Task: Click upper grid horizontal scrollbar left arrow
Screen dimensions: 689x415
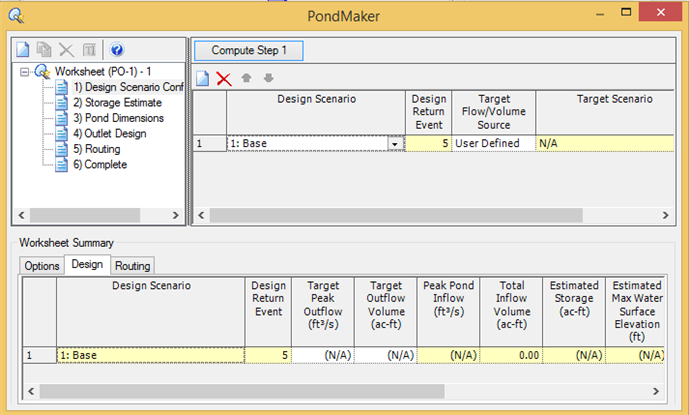Action: 201,215
